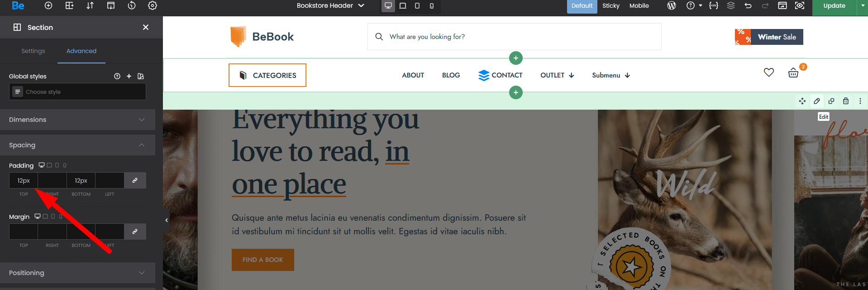868x290 pixels.
Task: Open the custom CSS braces icon
Action: 714,5
